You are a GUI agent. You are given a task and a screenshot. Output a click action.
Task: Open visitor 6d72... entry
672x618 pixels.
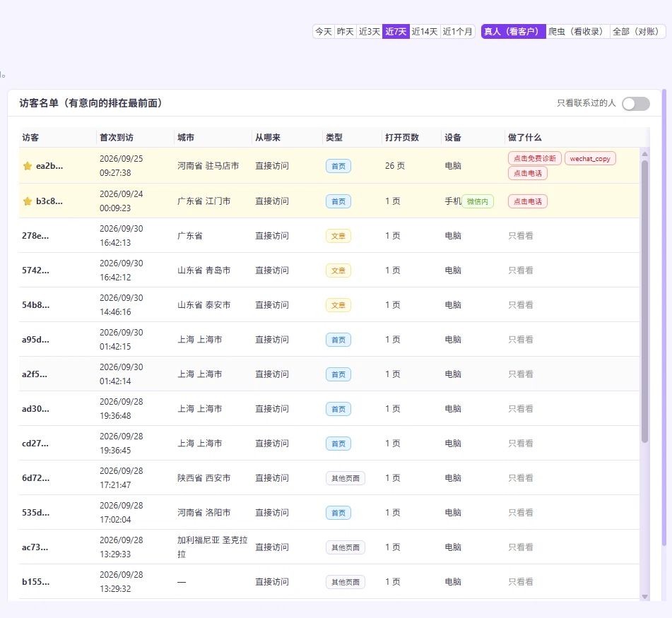(35, 478)
